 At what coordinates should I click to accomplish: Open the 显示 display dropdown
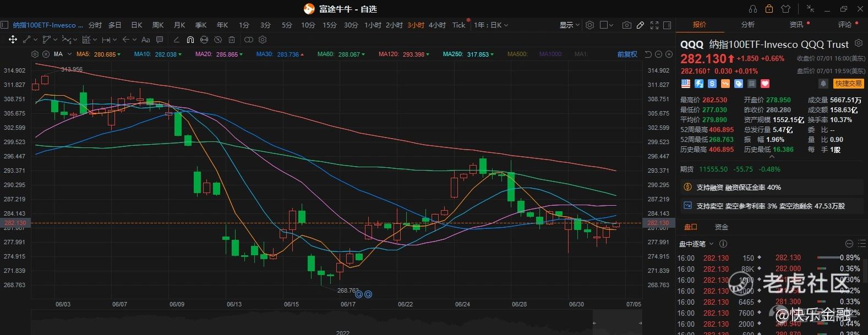click(x=570, y=25)
